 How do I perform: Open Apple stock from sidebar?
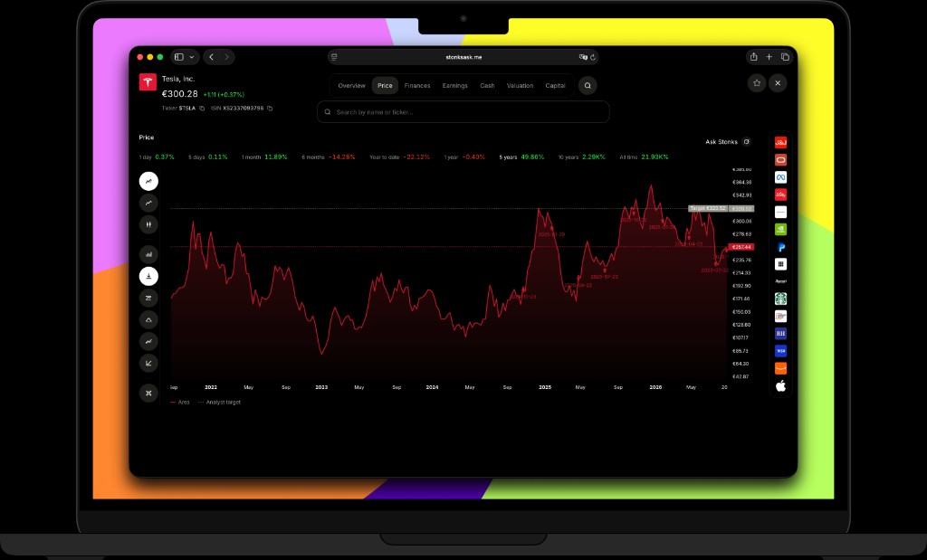tap(780, 385)
